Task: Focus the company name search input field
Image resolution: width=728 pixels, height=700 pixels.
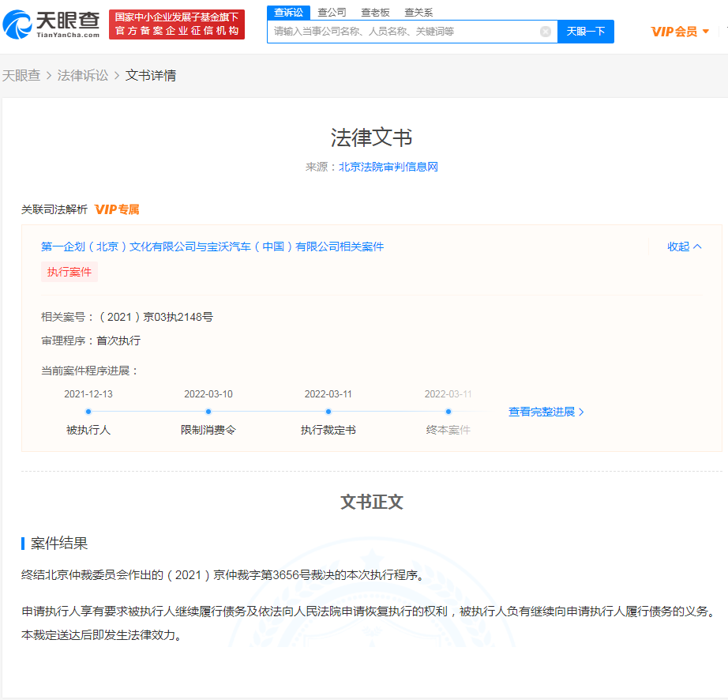Action: point(404,32)
